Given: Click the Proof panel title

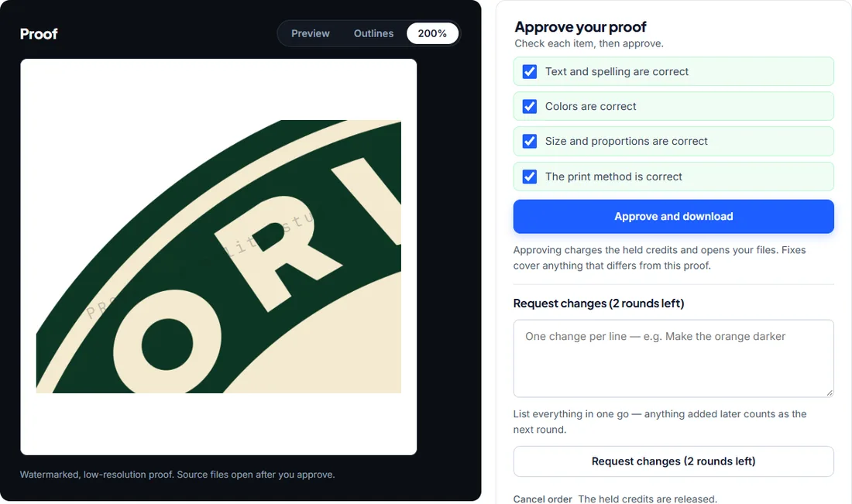Looking at the screenshot, I should coord(39,33).
